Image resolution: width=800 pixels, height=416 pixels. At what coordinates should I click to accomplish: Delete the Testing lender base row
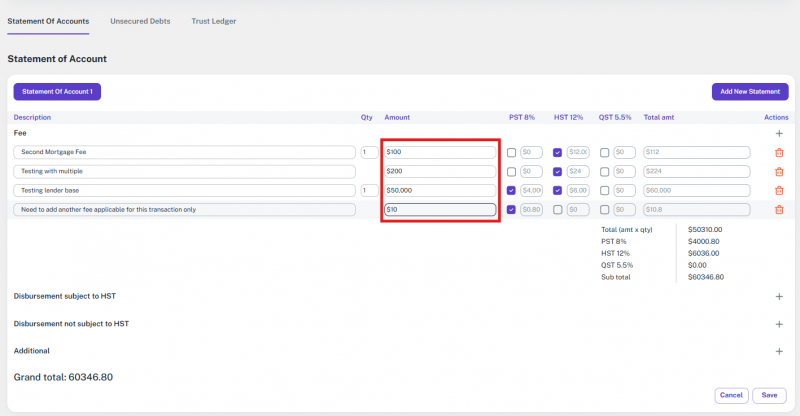coord(779,190)
